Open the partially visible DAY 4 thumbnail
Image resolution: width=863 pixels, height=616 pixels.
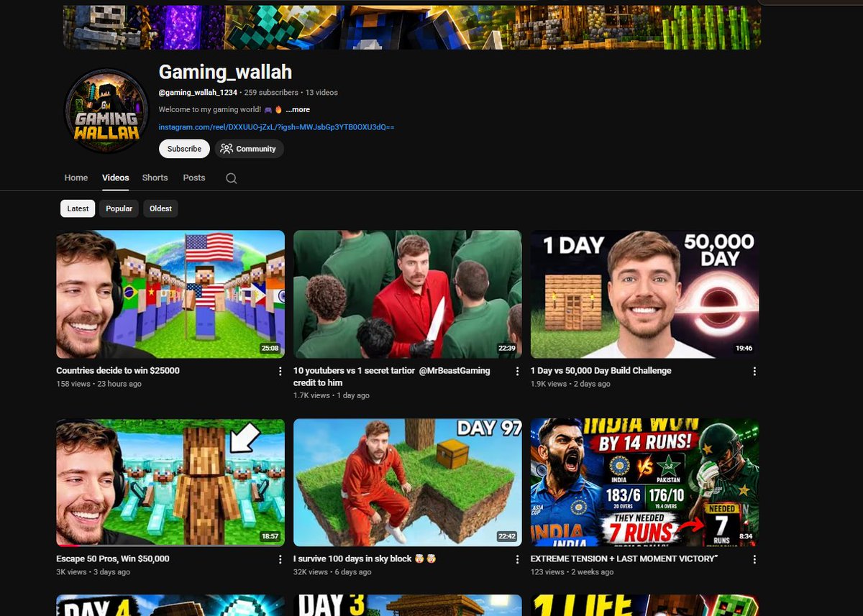tap(170, 605)
